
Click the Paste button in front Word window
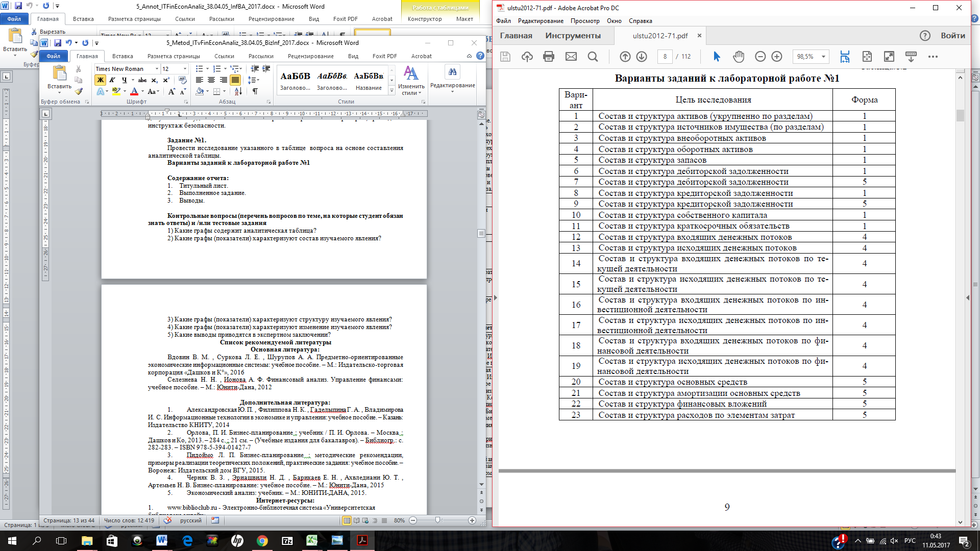tap(60, 79)
